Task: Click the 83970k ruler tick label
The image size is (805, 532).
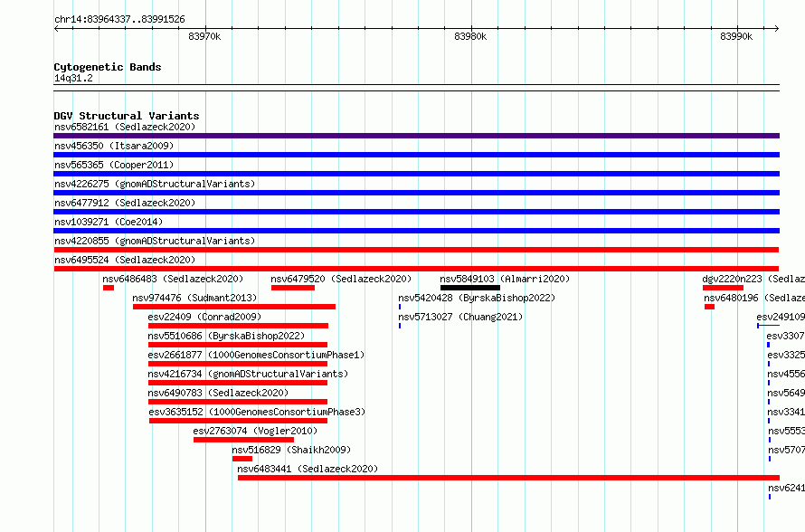Action: pos(204,36)
